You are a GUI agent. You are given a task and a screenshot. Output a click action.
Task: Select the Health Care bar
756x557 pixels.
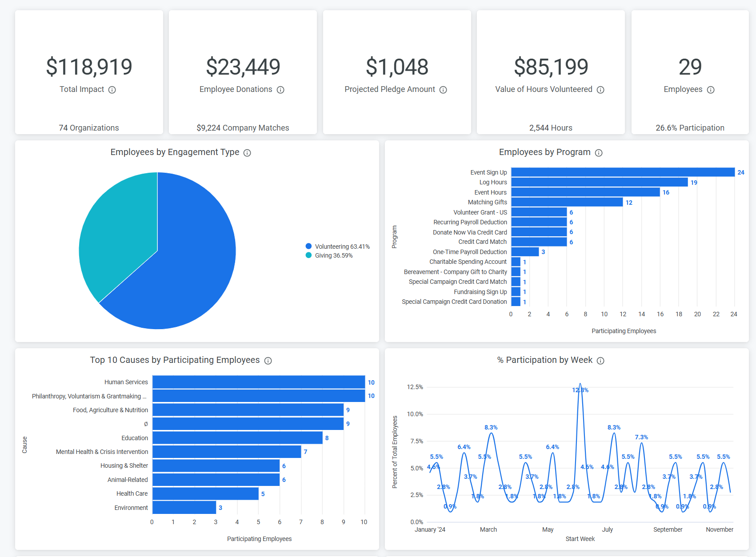(x=205, y=493)
